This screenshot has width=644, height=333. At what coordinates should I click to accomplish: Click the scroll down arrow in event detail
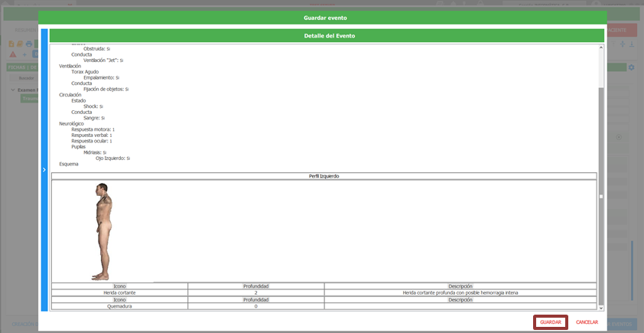click(x=600, y=307)
